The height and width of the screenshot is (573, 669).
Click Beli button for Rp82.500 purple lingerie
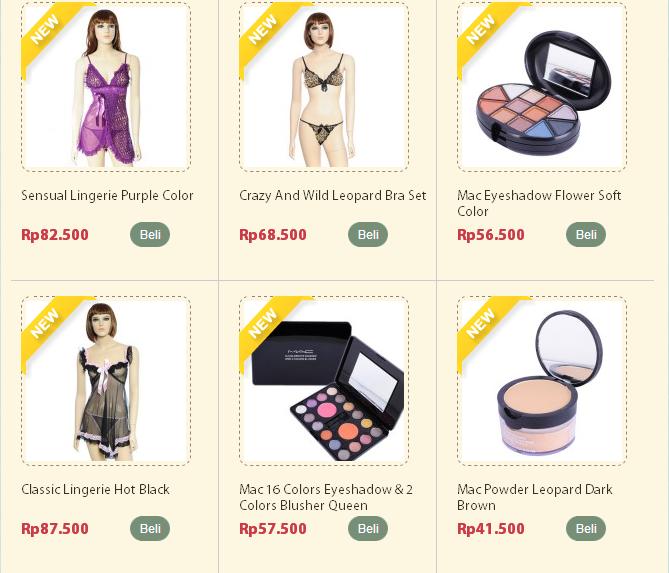coord(150,234)
